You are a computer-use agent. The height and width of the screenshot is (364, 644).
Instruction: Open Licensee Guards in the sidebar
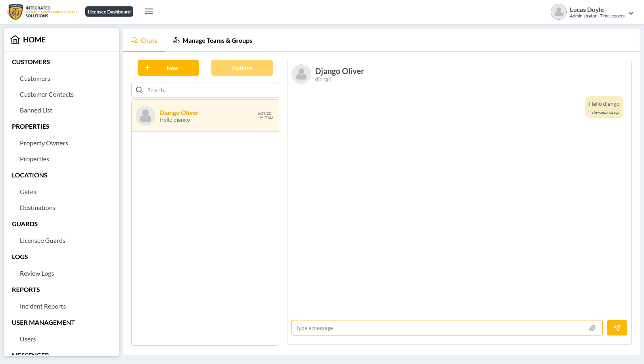pos(42,240)
